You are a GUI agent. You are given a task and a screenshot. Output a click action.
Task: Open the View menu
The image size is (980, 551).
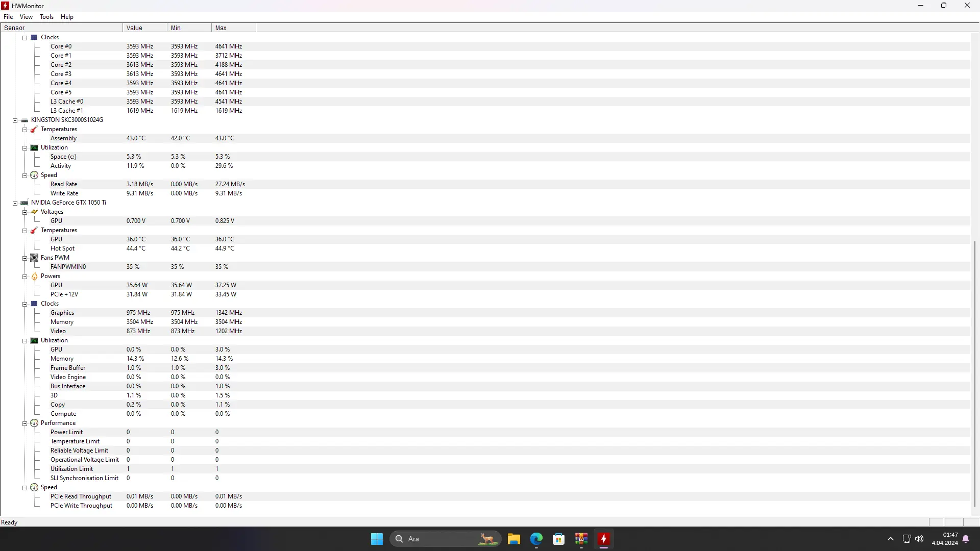(26, 17)
